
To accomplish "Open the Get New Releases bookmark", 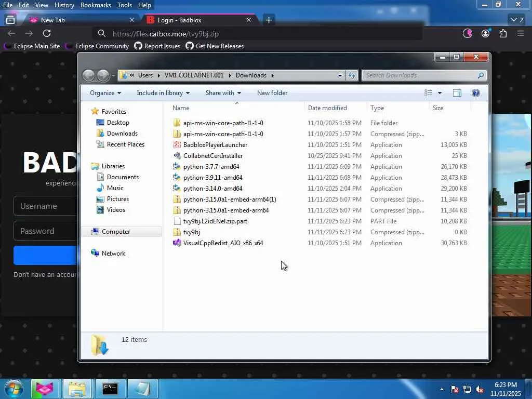I will click(x=215, y=46).
